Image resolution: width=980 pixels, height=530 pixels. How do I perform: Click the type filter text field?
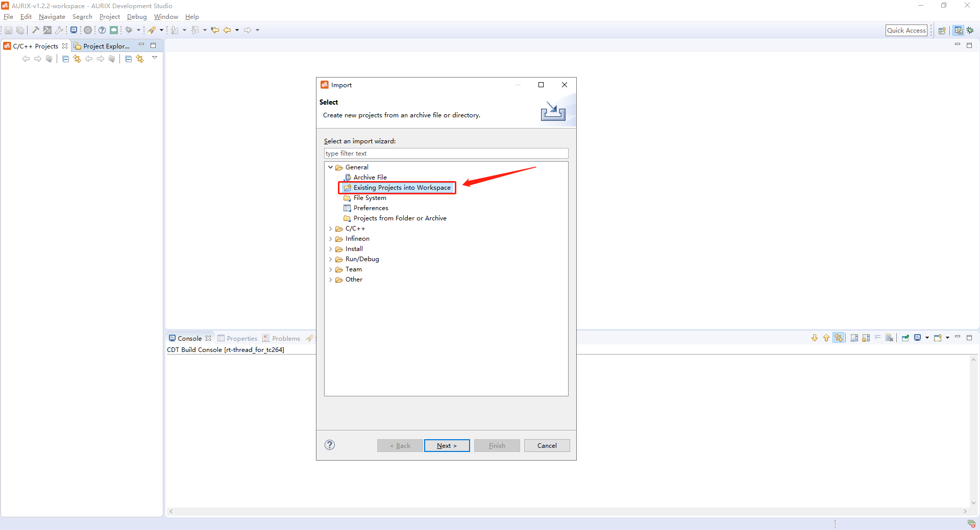[446, 154]
